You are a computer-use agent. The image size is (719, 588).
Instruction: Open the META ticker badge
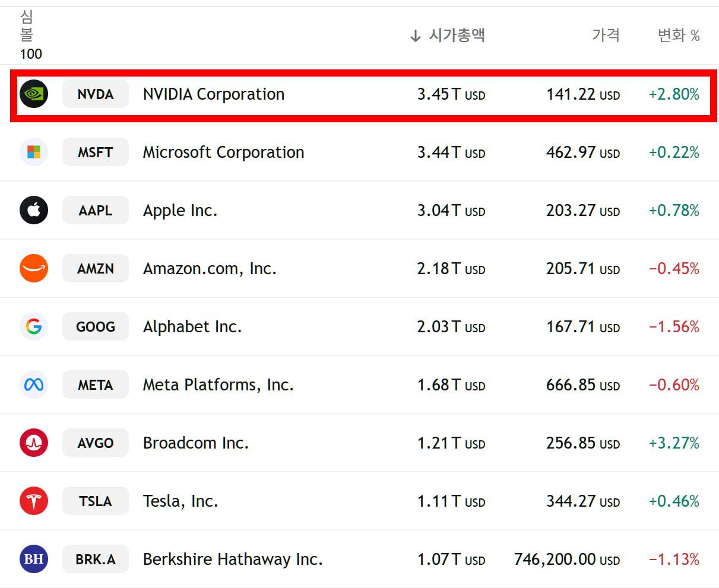click(x=96, y=384)
